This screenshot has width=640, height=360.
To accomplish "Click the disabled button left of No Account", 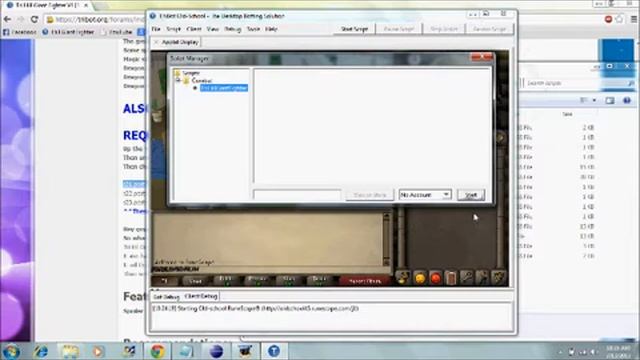I will [x=370, y=195].
